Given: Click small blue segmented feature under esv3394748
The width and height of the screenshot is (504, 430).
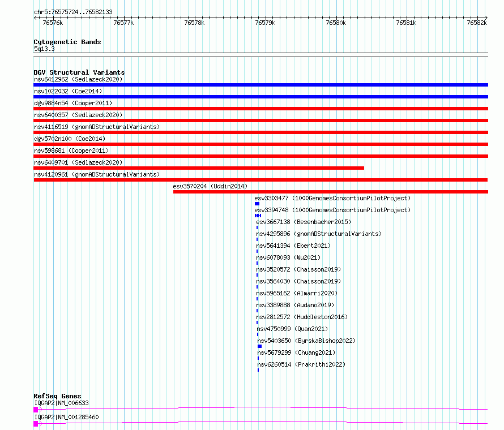Looking at the screenshot, I should click(x=258, y=216).
